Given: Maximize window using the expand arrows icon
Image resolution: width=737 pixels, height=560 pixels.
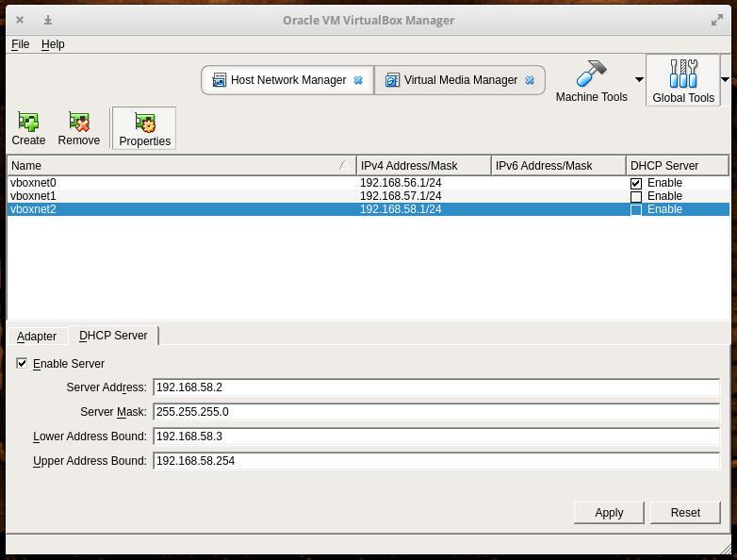Looking at the screenshot, I should point(717,20).
